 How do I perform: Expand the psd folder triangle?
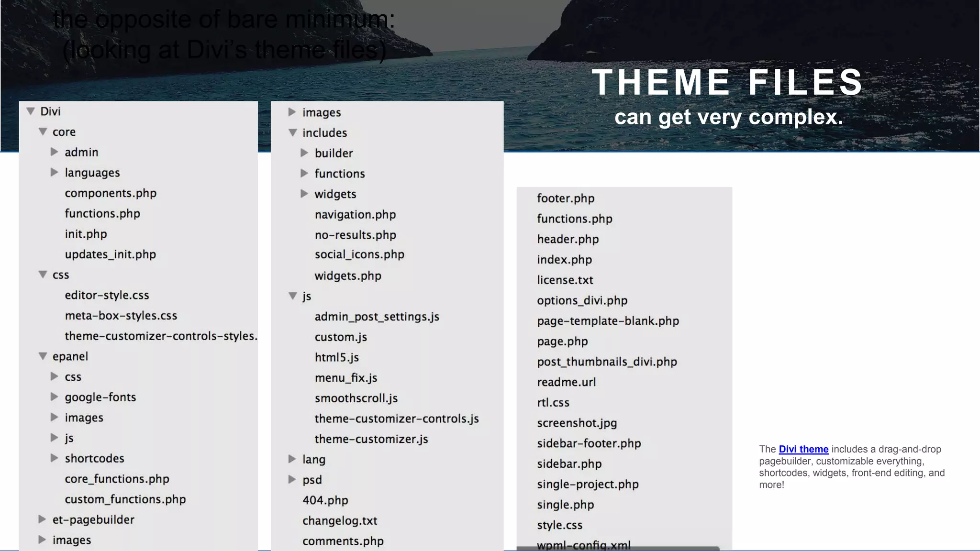coord(292,479)
